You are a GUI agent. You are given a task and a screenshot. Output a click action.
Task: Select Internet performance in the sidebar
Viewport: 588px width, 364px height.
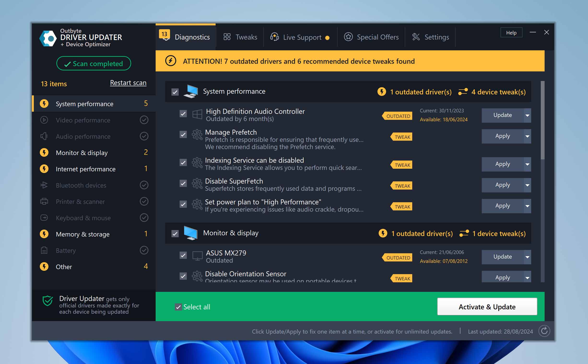click(94, 169)
